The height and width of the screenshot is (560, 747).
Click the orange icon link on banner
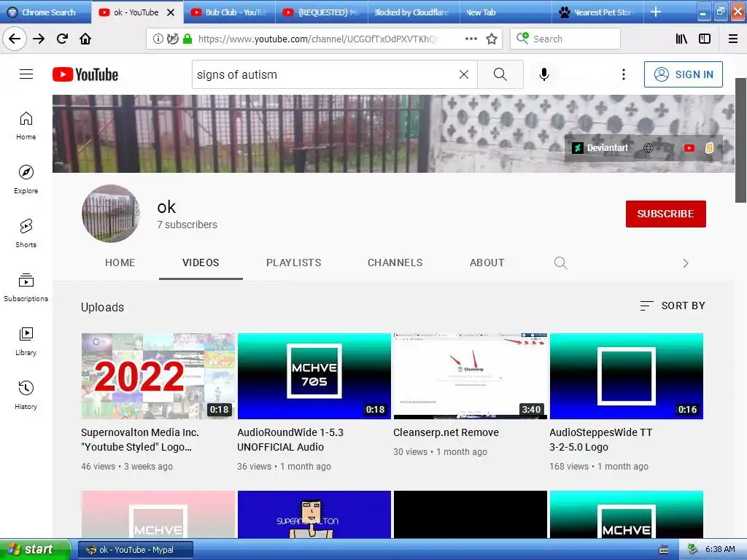(709, 148)
